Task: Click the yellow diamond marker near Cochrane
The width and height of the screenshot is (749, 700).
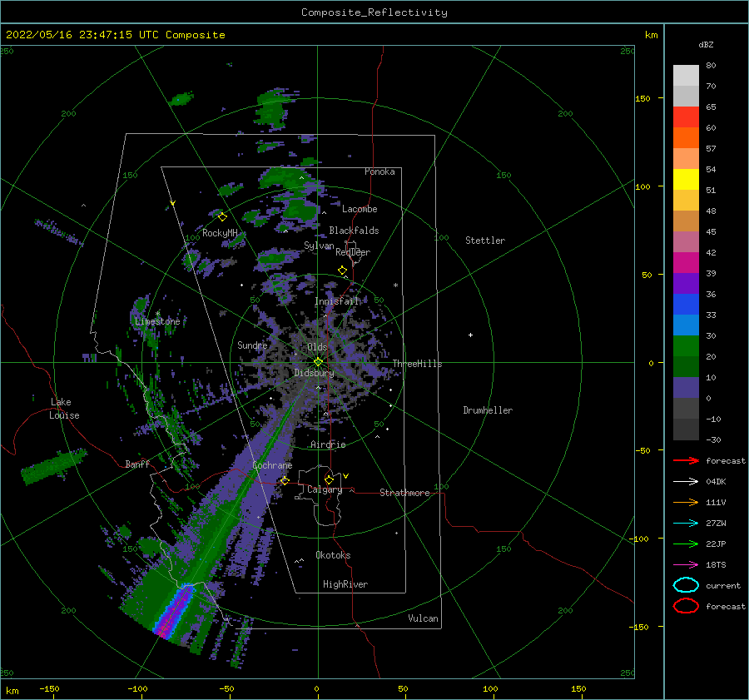Action: pos(285,480)
